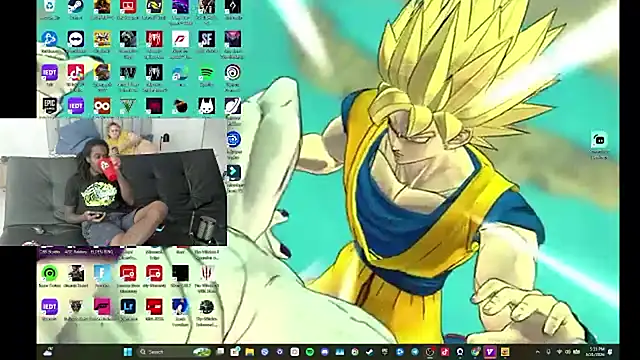
Task: Open the round black Witcher Enhanced icon
Action: 207,307
